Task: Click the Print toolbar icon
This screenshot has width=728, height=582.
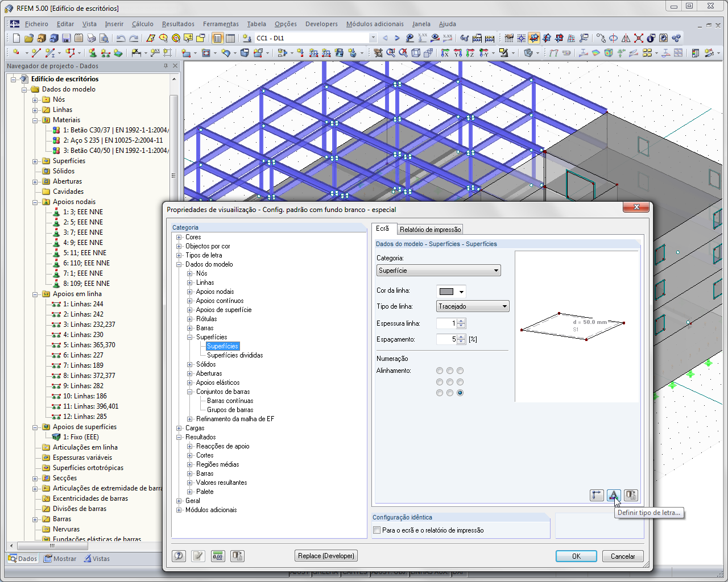Action: (x=91, y=38)
